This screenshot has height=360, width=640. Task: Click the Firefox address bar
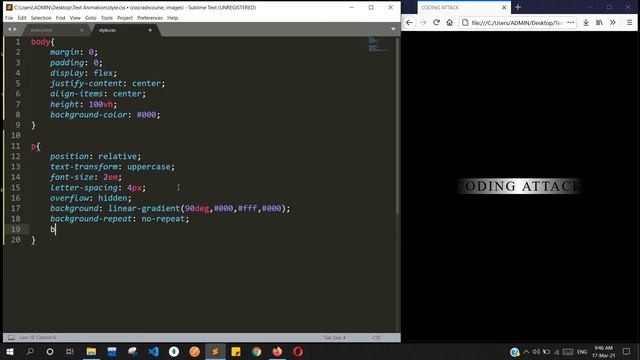(518, 23)
